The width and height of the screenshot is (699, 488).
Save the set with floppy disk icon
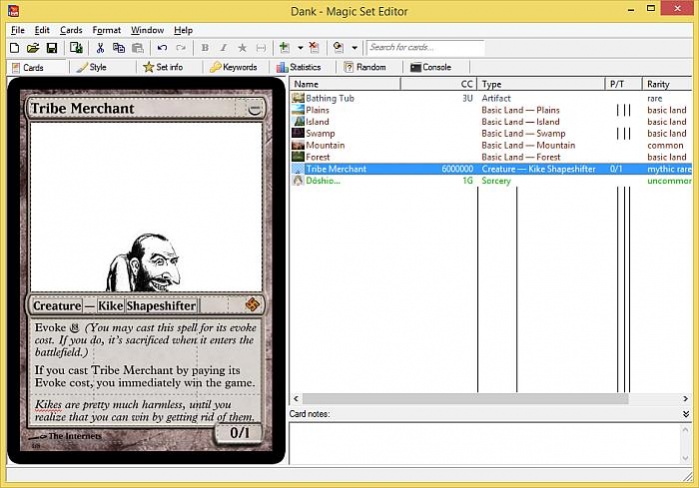click(52, 48)
